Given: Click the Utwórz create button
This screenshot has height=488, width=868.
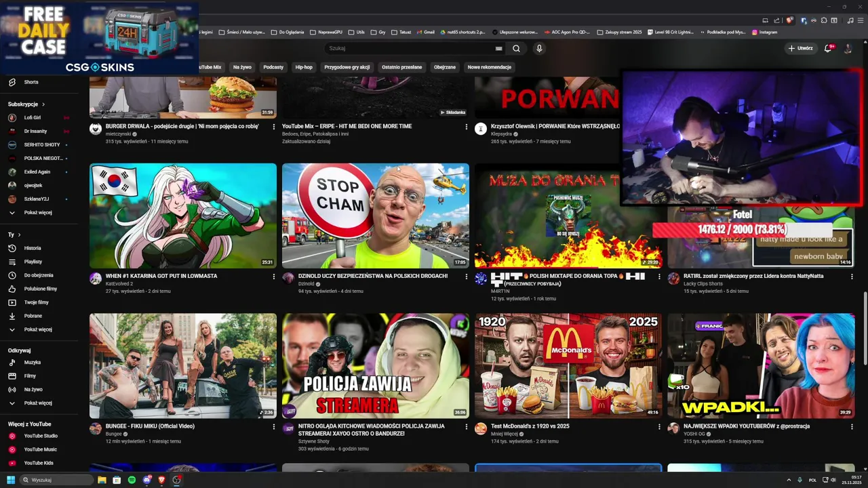Looking at the screenshot, I should click(x=800, y=49).
